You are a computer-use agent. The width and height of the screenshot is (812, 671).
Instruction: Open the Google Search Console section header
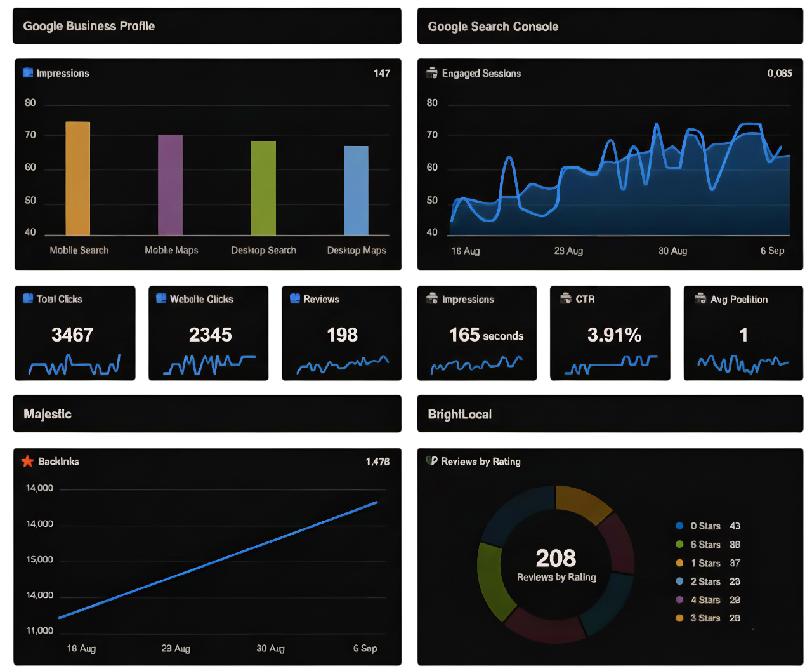point(493,27)
